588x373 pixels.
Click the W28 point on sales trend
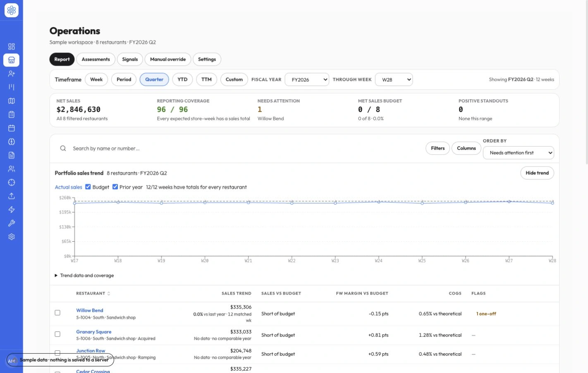tap(552, 203)
